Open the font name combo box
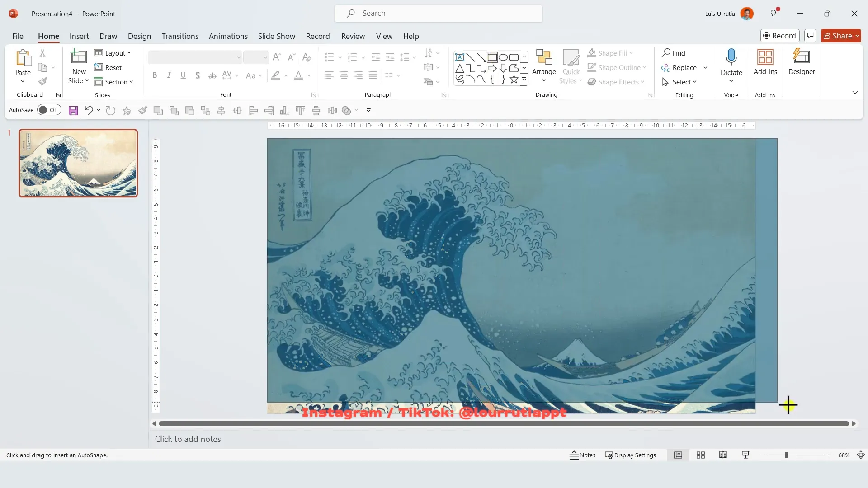Screen dimensions: 868x488 point(195,57)
